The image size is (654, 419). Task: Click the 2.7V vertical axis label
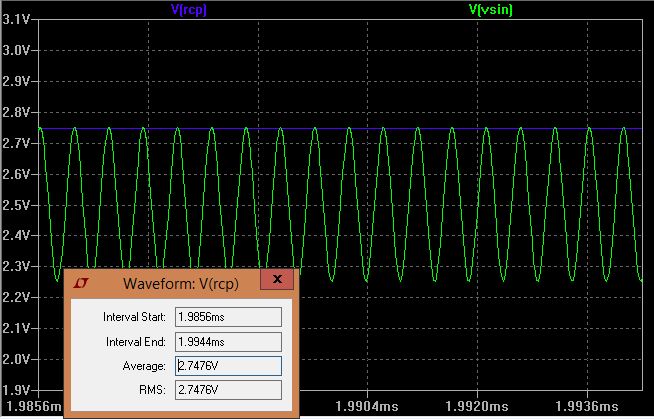click(x=16, y=143)
